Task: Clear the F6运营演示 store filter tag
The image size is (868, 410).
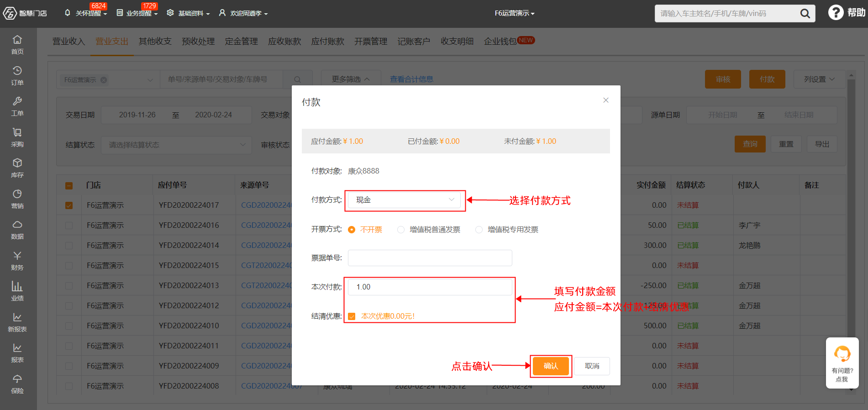Action: coord(104,80)
